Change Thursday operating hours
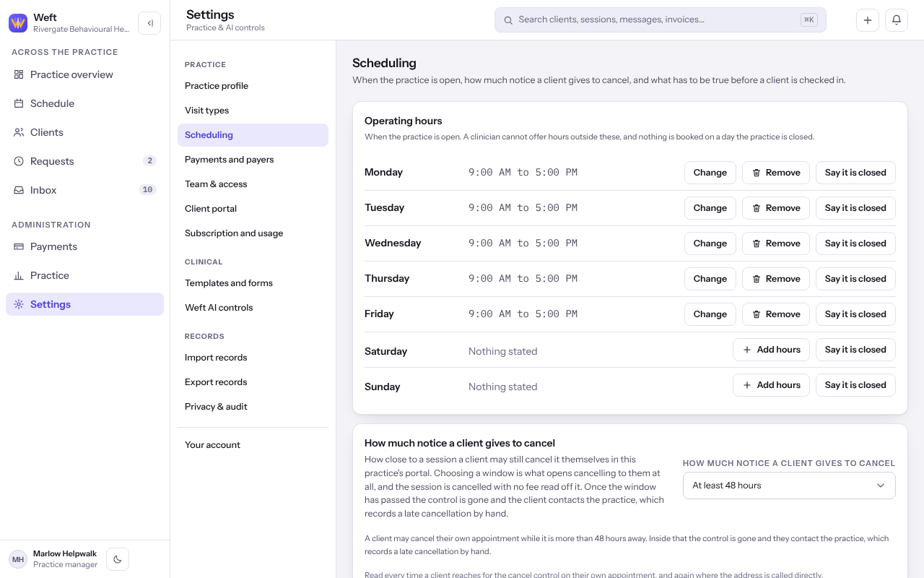Viewport: 924px width, 578px height. 710,279
